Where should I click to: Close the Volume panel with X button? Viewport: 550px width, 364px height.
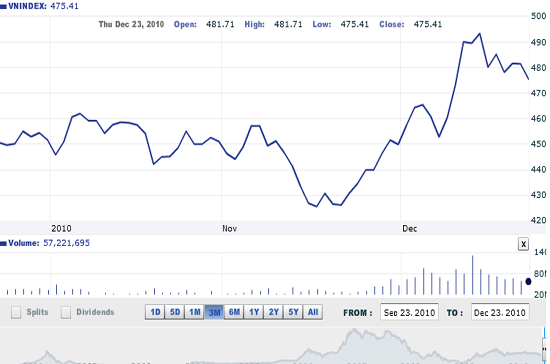(x=523, y=244)
